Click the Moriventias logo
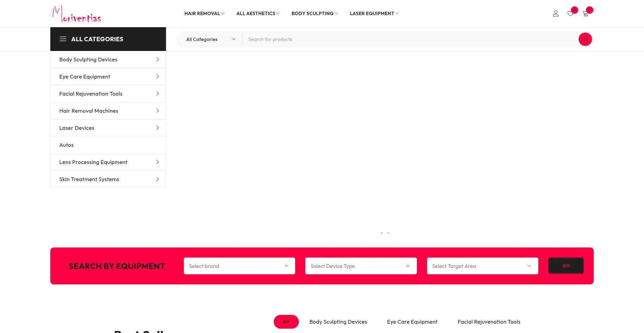Screen dimensions: 644x333 pos(76,14)
